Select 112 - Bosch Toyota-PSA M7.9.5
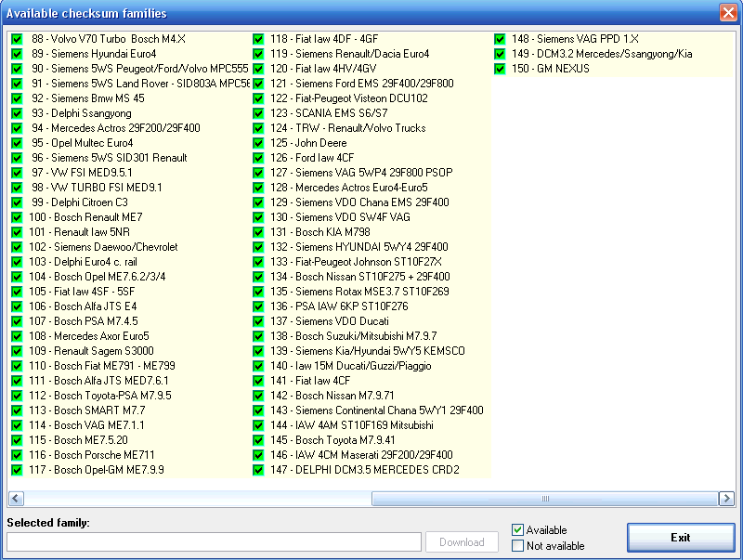This screenshot has height=560, width=743. pyautogui.click(x=100, y=396)
